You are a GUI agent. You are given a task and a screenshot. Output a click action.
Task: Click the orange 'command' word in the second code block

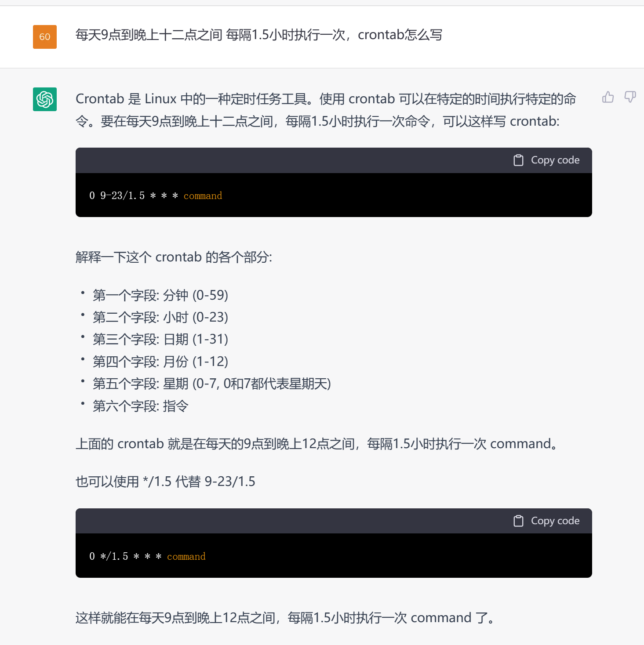point(186,556)
